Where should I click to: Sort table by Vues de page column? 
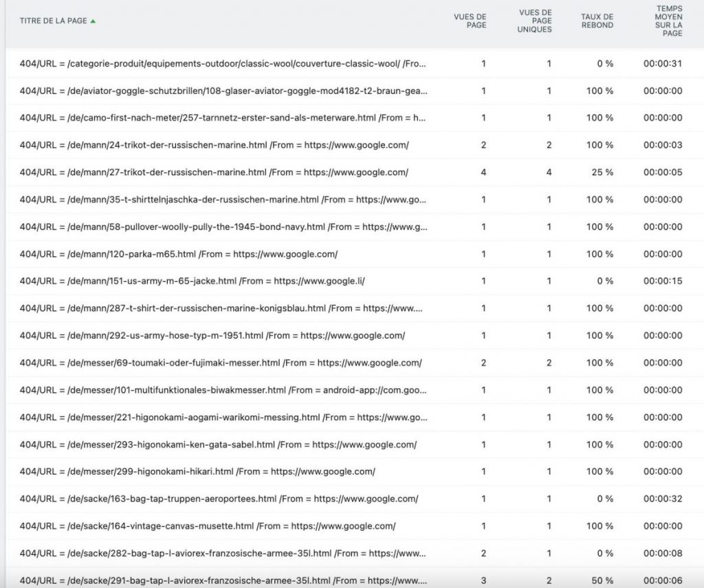[x=470, y=21]
